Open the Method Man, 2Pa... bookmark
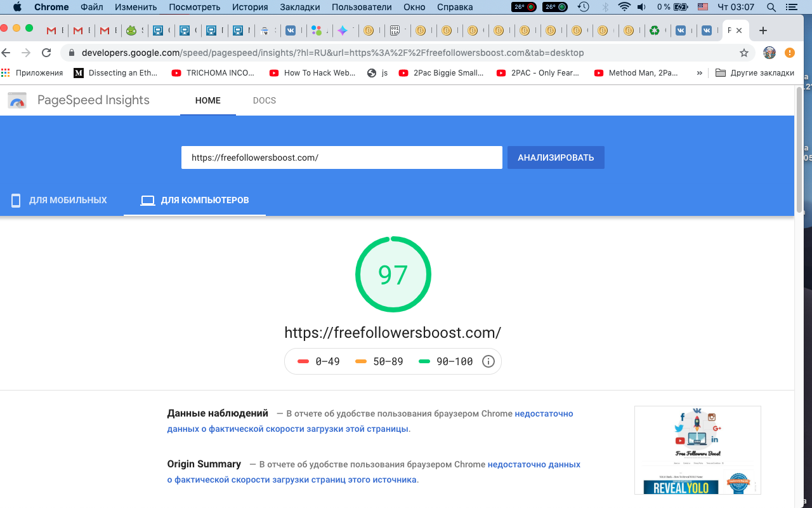 click(636, 73)
